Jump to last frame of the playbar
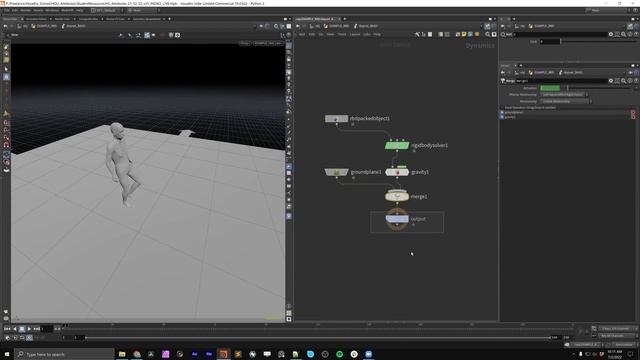Viewport: 640px width, 360px height. tap(36, 329)
